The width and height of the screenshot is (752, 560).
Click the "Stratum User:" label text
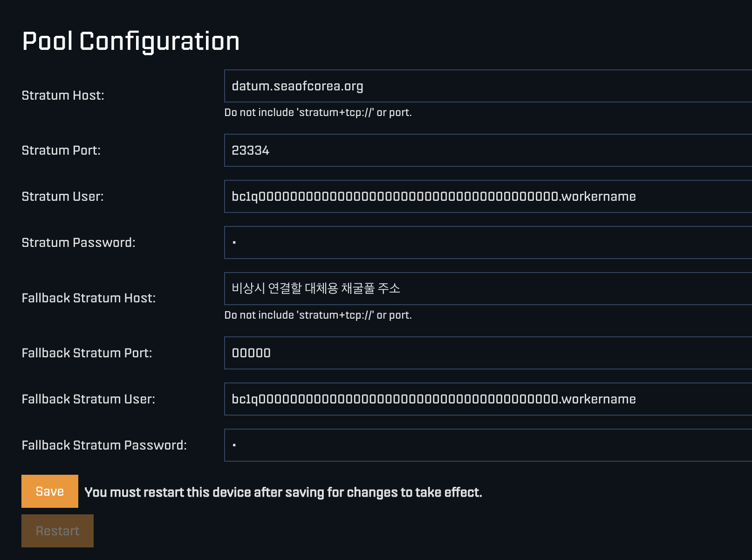[x=62, y=197]
